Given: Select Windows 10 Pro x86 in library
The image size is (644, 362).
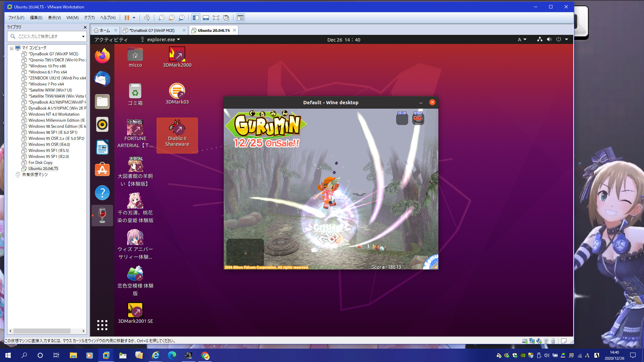Looking at the screenshot, I should [47, 66].
